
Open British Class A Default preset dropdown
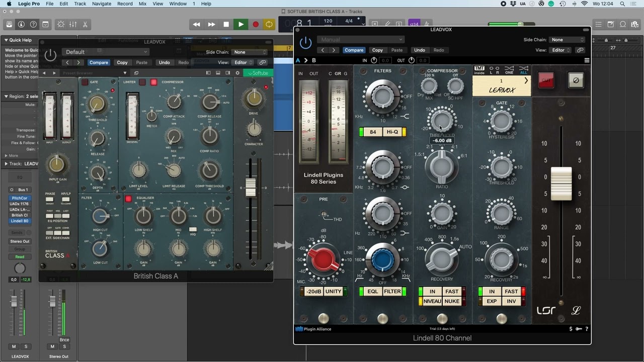tap(105, 52)
